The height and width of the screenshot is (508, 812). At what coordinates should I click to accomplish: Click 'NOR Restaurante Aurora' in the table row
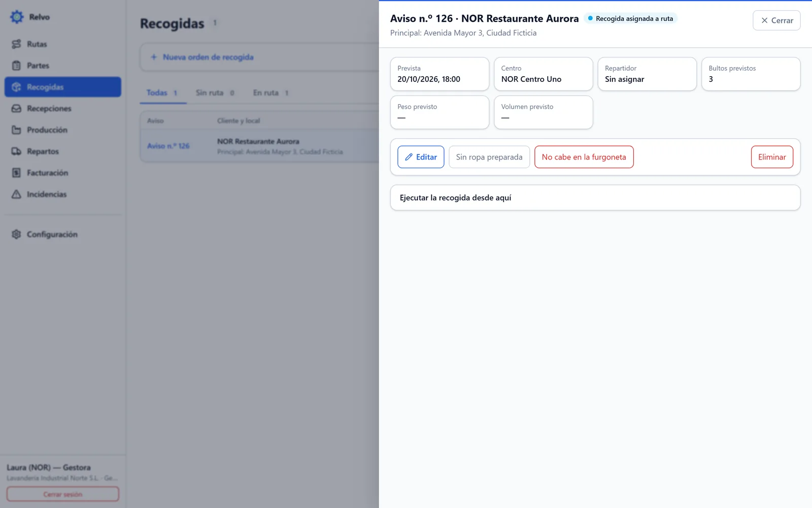click(x=258, y=141)
